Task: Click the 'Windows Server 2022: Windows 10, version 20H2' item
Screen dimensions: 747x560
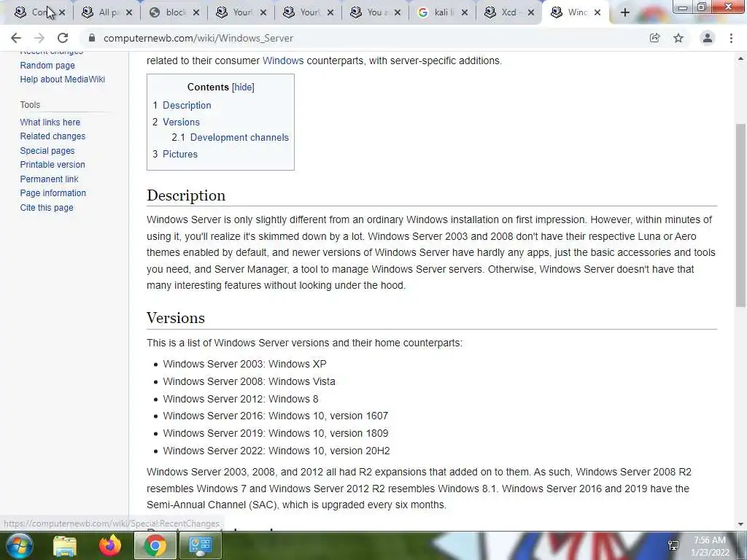Action: coord(276,451)
